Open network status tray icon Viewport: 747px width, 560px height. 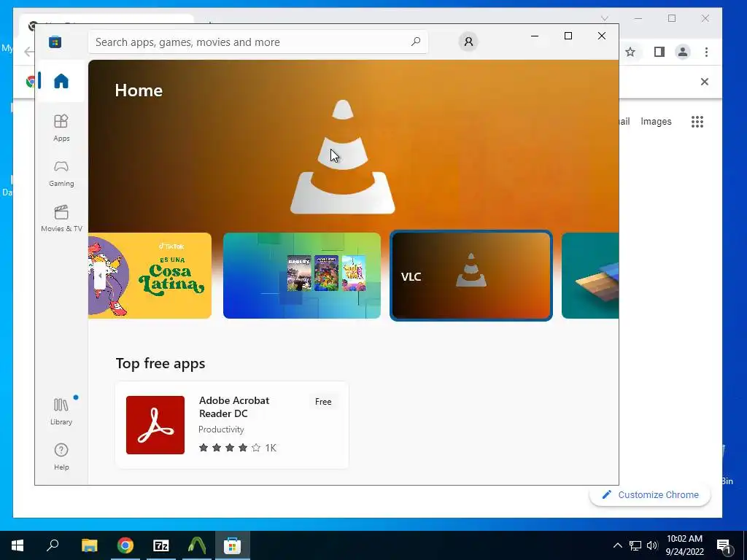point(635,545)
